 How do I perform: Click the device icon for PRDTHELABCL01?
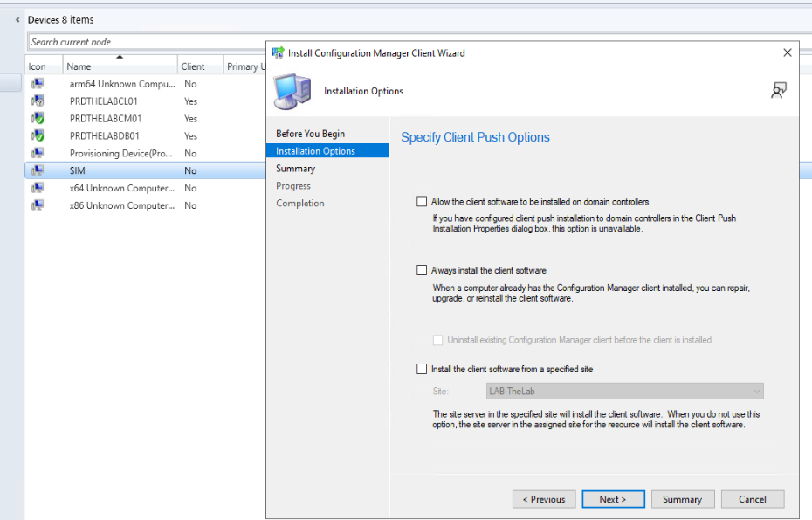tap(38, 101)
